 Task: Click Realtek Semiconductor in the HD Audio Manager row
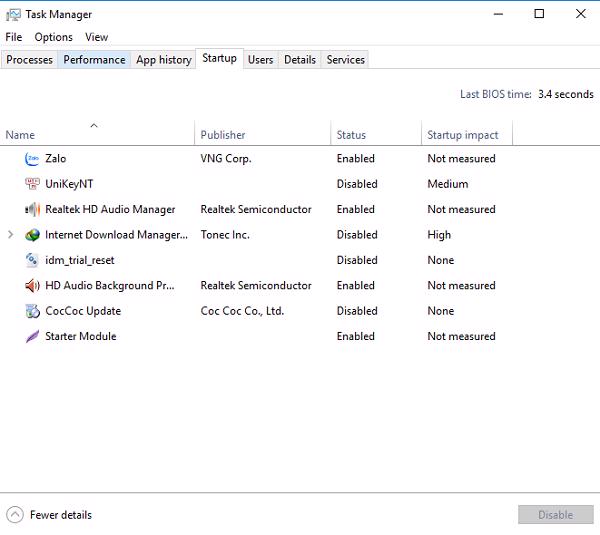256,209
